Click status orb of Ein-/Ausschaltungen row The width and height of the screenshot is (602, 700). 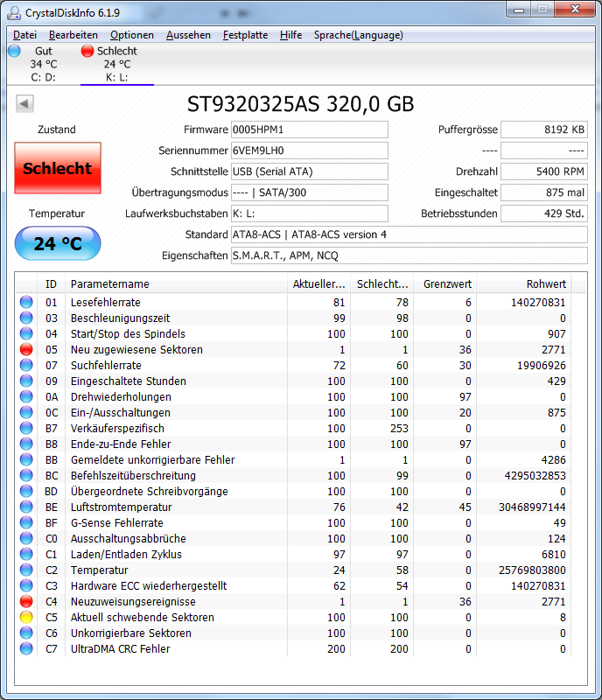pos(26,412)
